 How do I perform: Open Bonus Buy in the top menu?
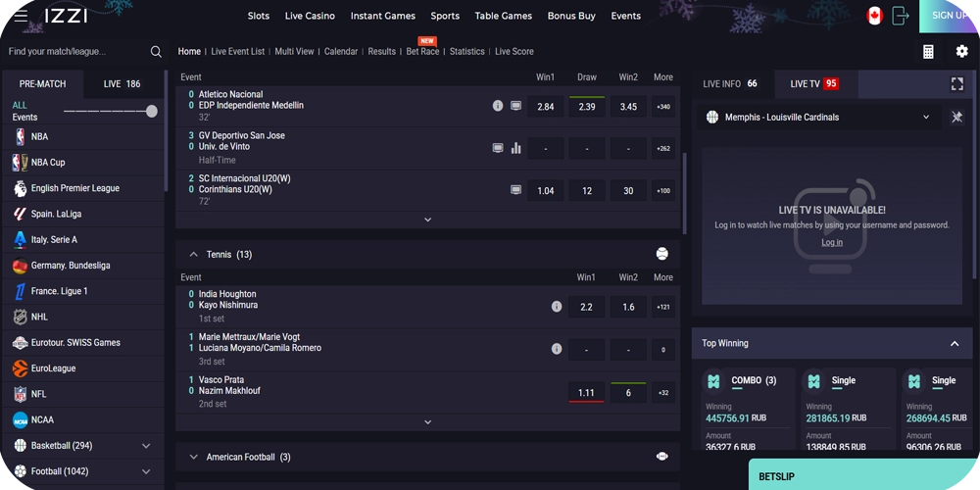coord(571,17)
